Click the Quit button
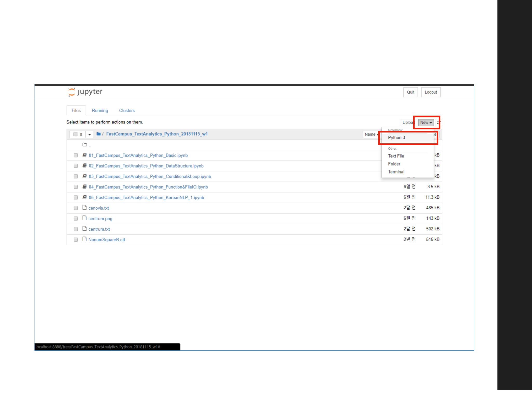Screen dimensions: 532x399 click(x=410, y=92)
